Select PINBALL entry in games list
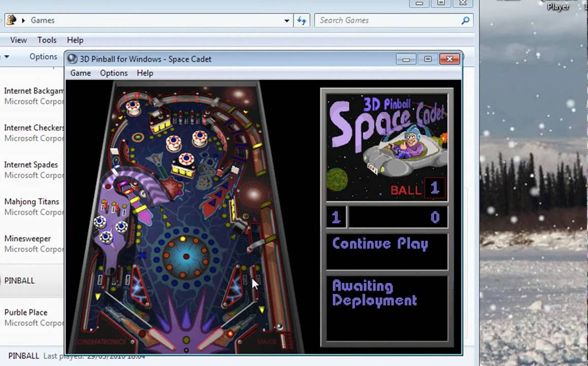The width and height of the screenshot is (588, 366). [x=32, y=281]
